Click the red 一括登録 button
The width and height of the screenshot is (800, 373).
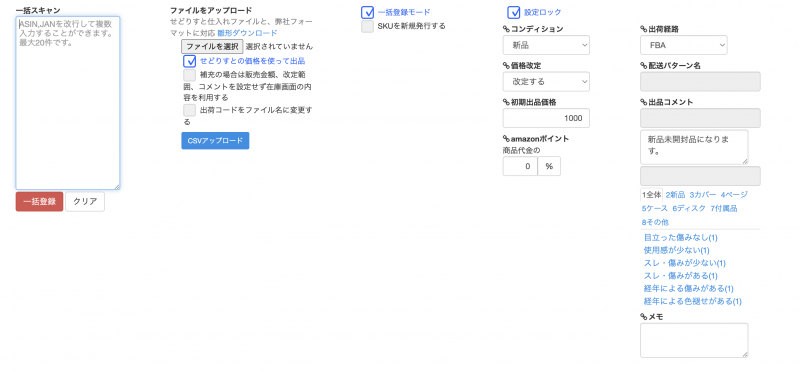39,202
